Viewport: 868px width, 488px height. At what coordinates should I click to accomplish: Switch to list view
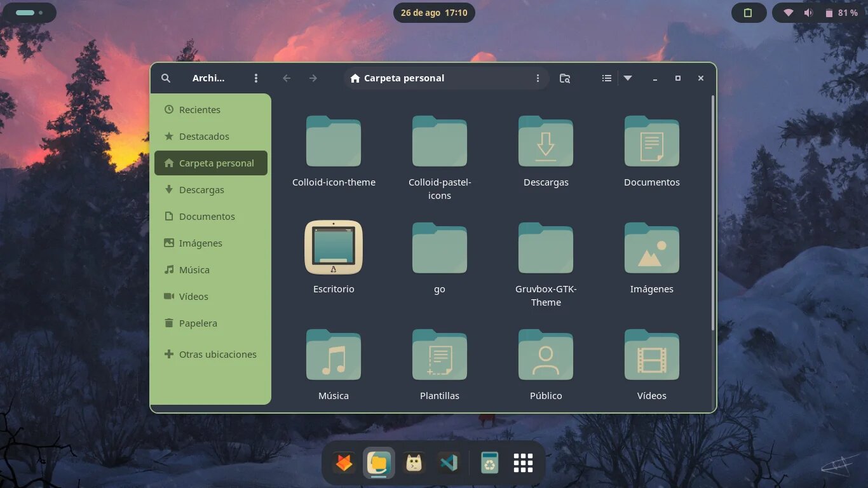pos(607,78)
